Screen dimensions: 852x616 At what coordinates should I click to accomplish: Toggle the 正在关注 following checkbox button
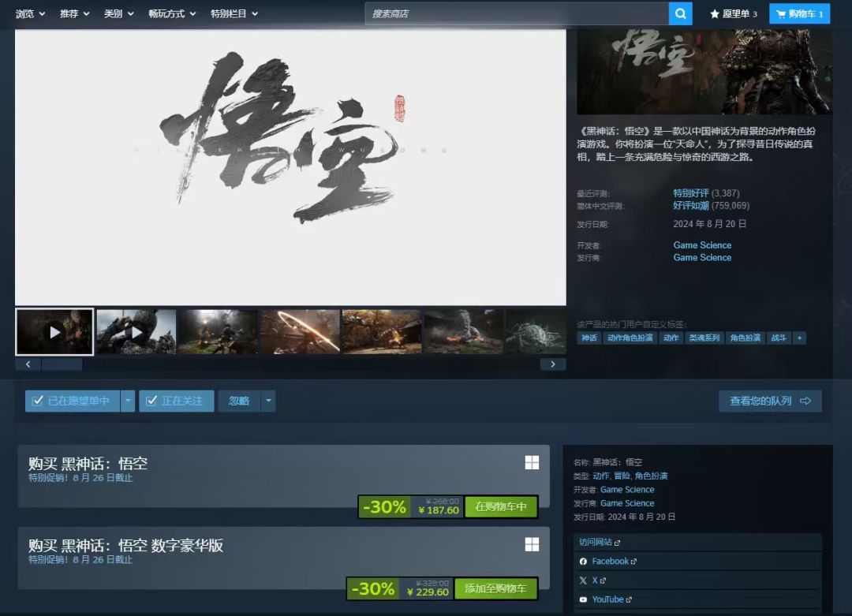tap(176, 401)
